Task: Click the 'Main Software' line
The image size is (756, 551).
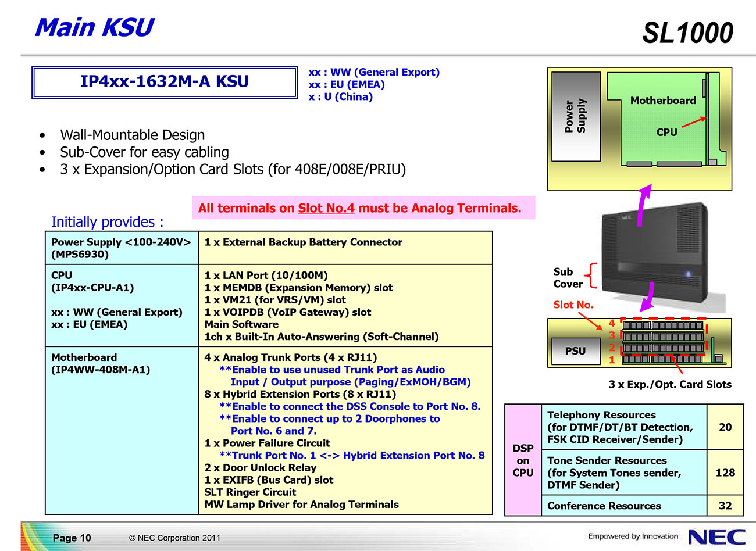Action: [x=241, y=324]
